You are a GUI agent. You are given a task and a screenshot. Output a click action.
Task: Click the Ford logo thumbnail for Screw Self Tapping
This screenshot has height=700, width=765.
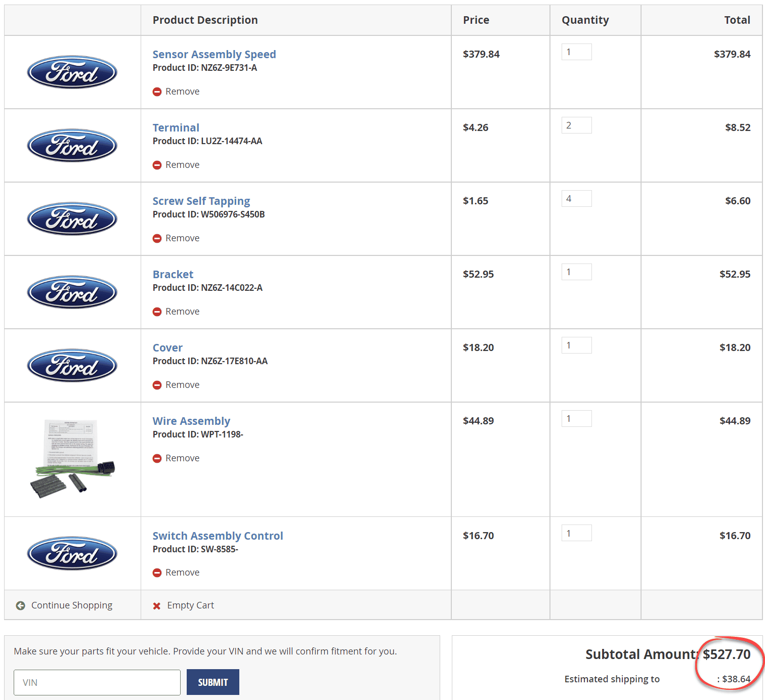pyautogui.click(x=72, y=218)
